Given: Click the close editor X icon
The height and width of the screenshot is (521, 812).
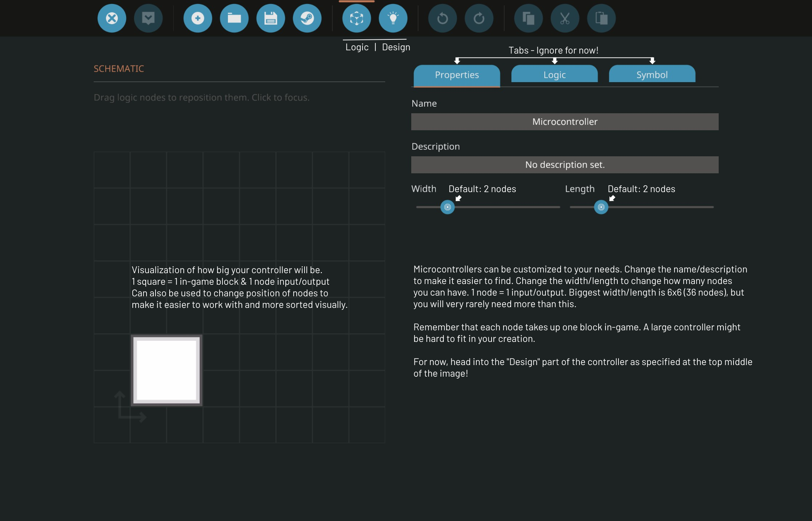Looking at the screenshot, I should tap(112, 18).
